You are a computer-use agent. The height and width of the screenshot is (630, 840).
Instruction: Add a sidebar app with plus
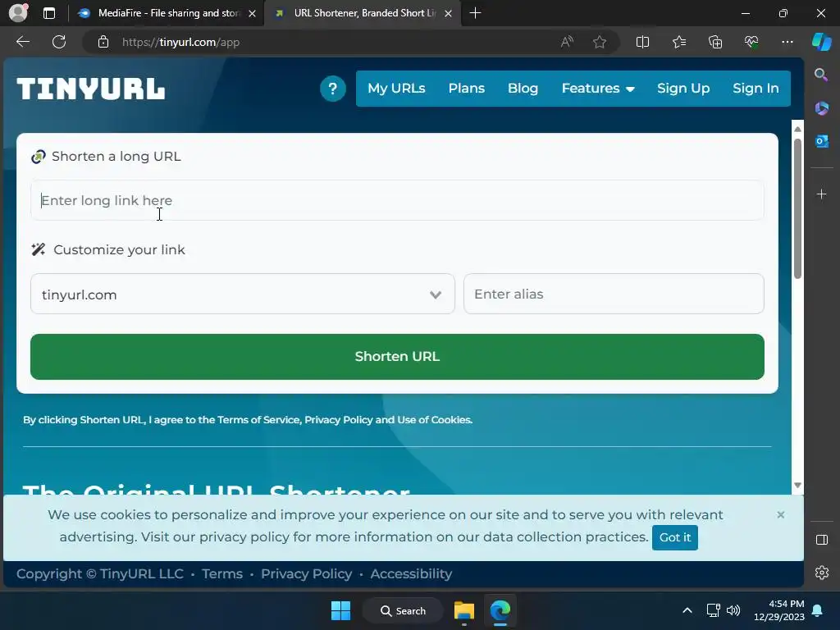click(821, 194)
